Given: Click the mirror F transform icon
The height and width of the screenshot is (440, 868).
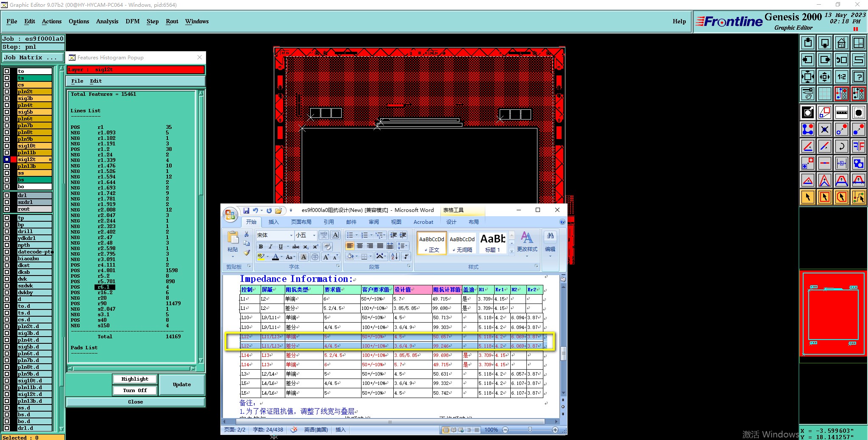Looking at the screenshot, I should 858,146.
